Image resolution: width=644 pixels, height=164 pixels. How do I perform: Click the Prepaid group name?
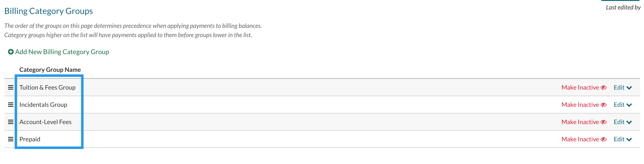coord(30,139)
